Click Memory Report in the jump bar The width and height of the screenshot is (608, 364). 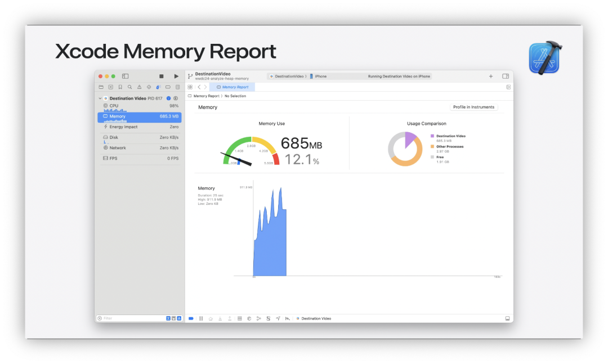(x=206, y=96)
